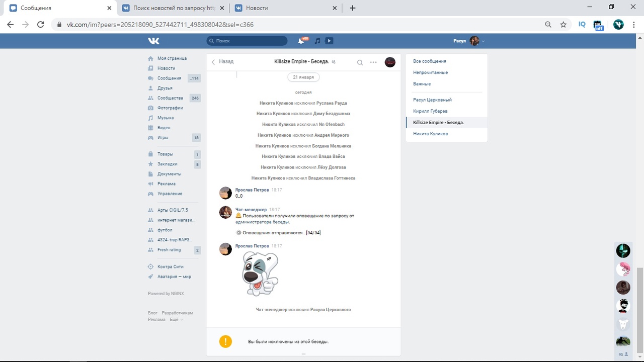Go back using the Назад button
The image size is (644, 362).
coord(222,61)
